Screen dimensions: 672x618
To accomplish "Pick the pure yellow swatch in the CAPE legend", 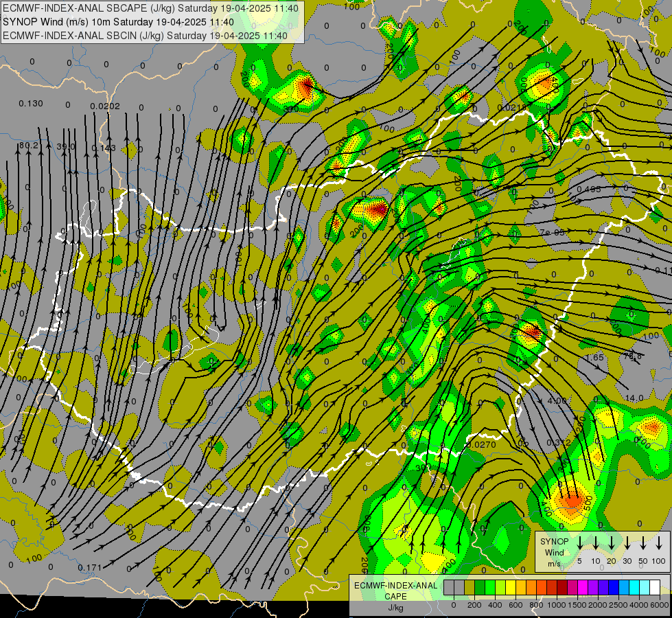I will pyautogui.click(x=511, y=587).
